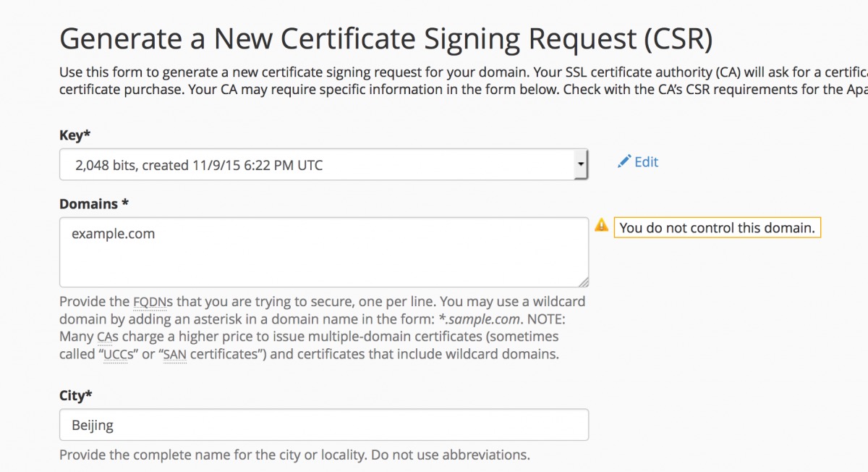
Task: Focus the City input containing Beijing
Action: tap(323, 425)
